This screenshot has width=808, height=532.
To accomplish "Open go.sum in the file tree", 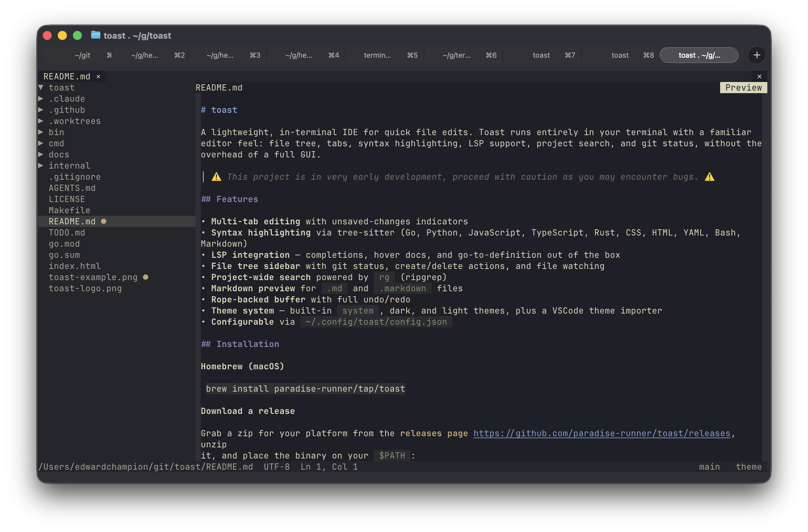I will coord(64,255).
